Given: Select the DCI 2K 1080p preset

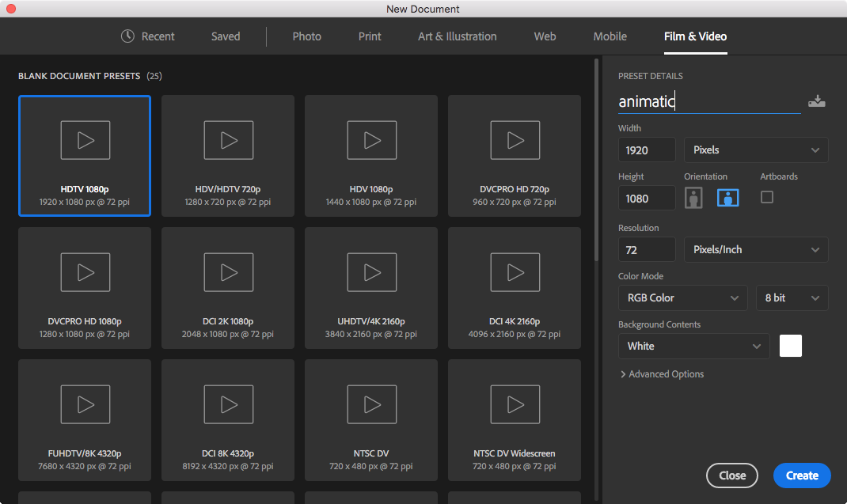Looking at the screenshot, I should pos(228,288).
